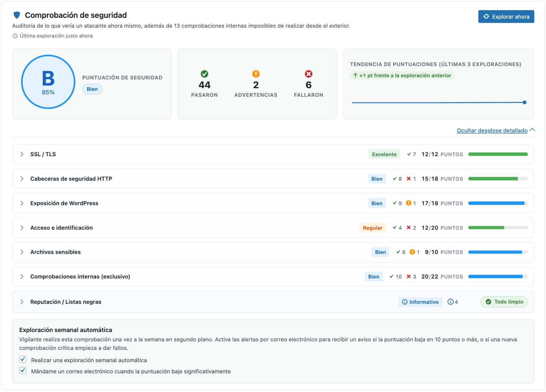Click the orange warning icon above Advertencias

coord(256,74)
